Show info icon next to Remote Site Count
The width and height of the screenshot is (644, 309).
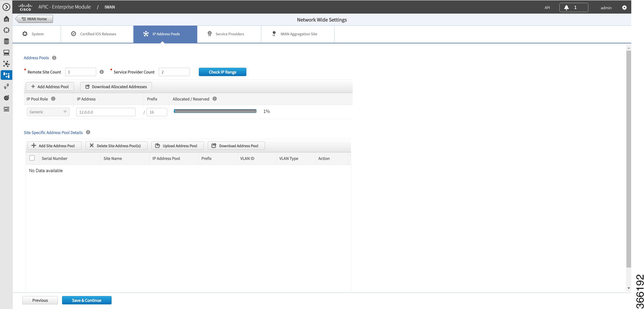click(x=101, y=72)
